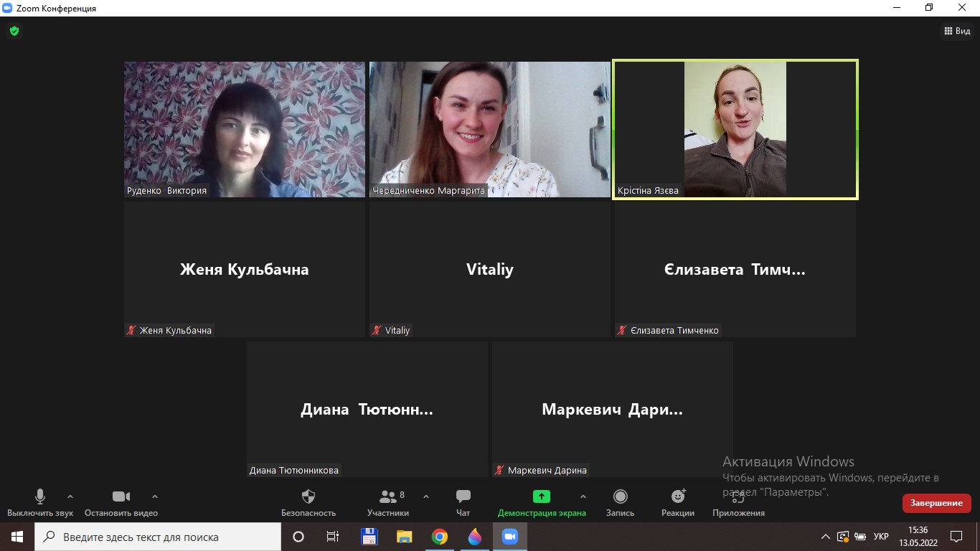Open Реакции reactions menu
Screen dimensions: 980x551
[678, 503]
